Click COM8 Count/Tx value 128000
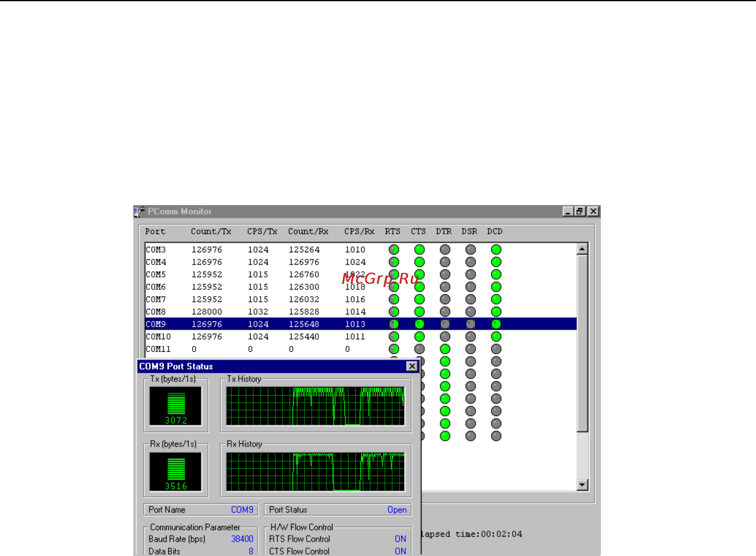Screen dimensions: 756x556 pos(207,312)
